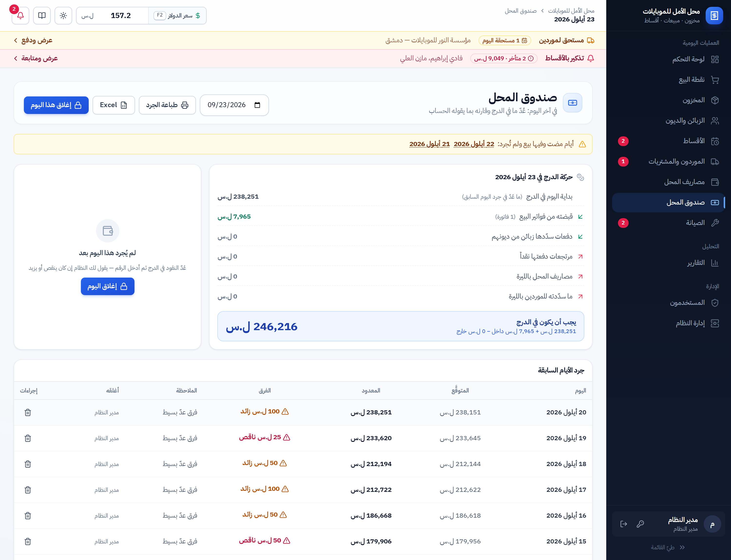
Task: Click the change password key icon
Action: click(x=640, y=524)
